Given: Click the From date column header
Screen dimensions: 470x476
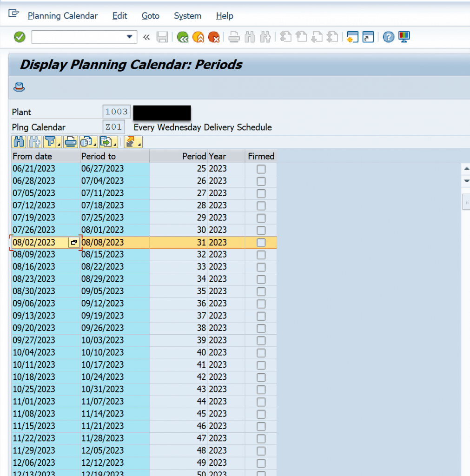Looking at the screenshot, I should (x=46, y=156).
